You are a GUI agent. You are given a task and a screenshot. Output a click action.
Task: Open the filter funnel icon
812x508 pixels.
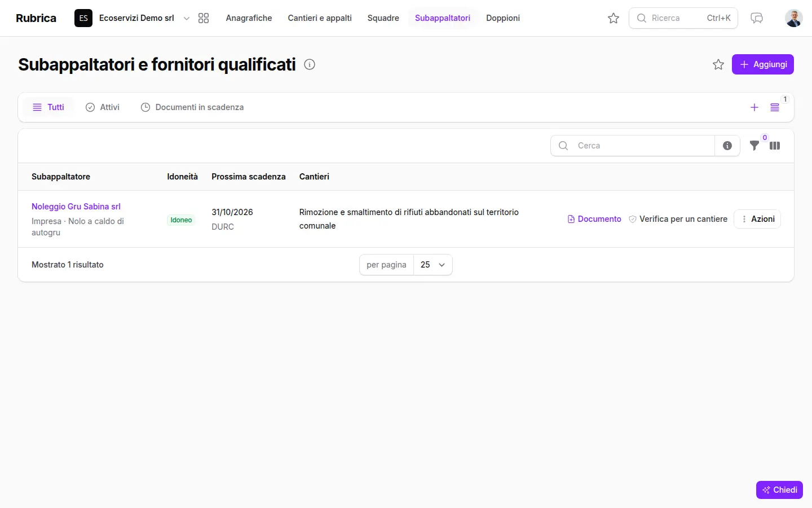click(x=754, y=146)
